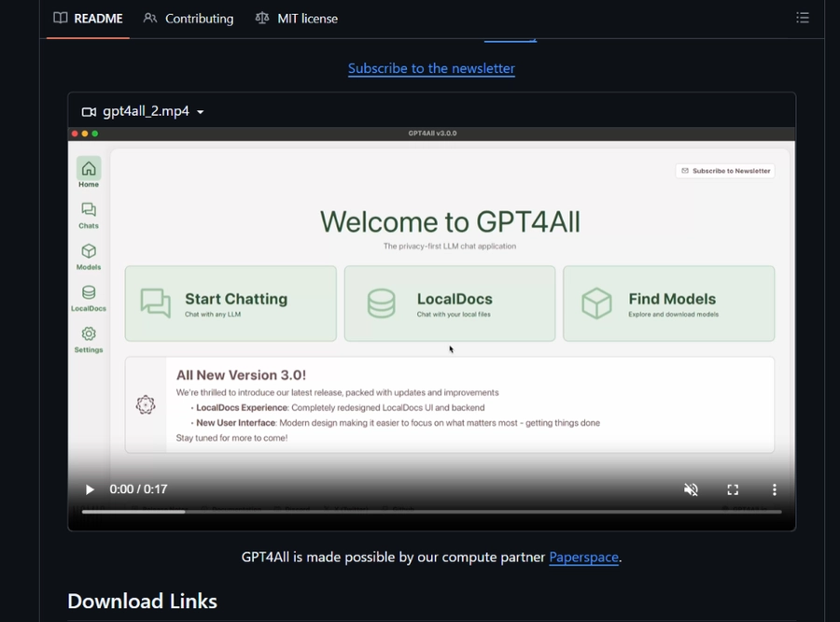
Task: Click 'Stay tuned for more to come!' text
Action: tap(232, 437)
